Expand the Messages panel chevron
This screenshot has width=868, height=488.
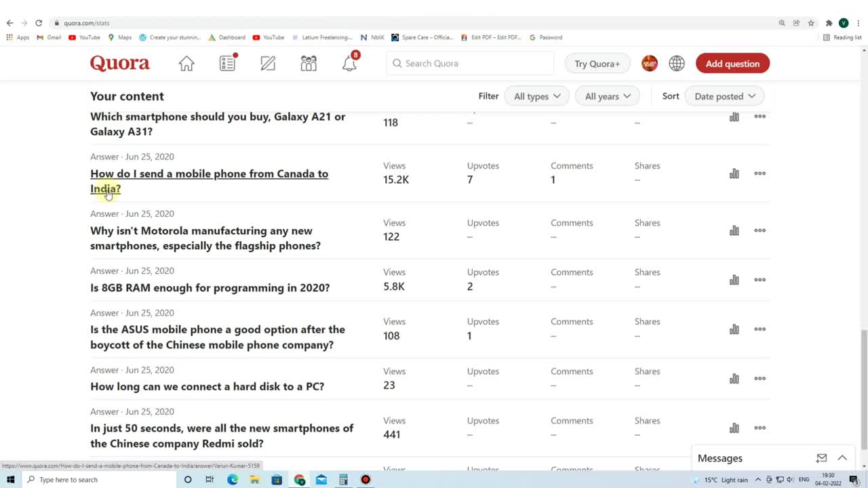coord(842,458)
